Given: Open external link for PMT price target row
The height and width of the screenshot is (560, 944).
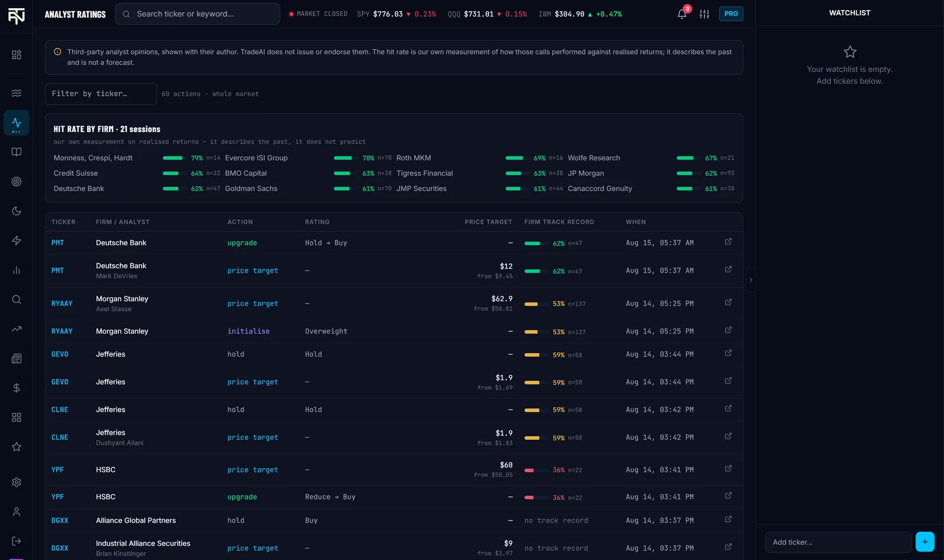Looking at the screenshot, I should point(728,269).
